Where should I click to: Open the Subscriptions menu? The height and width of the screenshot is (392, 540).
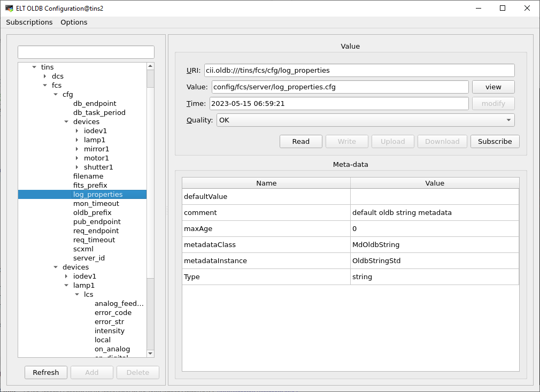(29, 22)
